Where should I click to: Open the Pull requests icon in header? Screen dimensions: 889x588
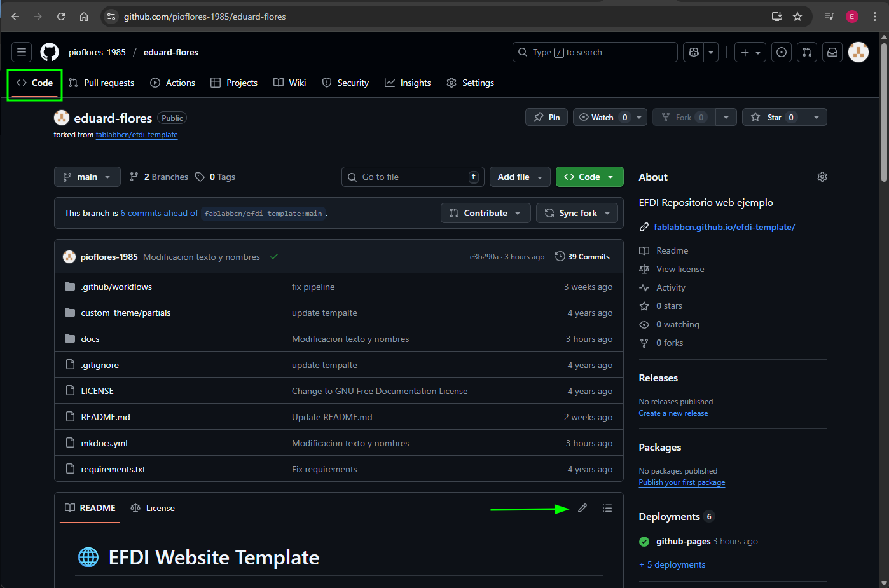807,52
